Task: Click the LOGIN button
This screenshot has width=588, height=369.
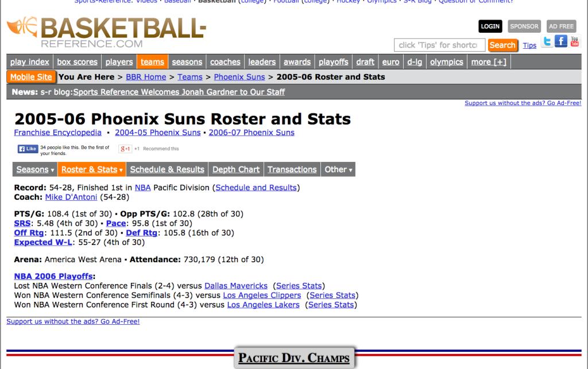Action: click(490, 26)
